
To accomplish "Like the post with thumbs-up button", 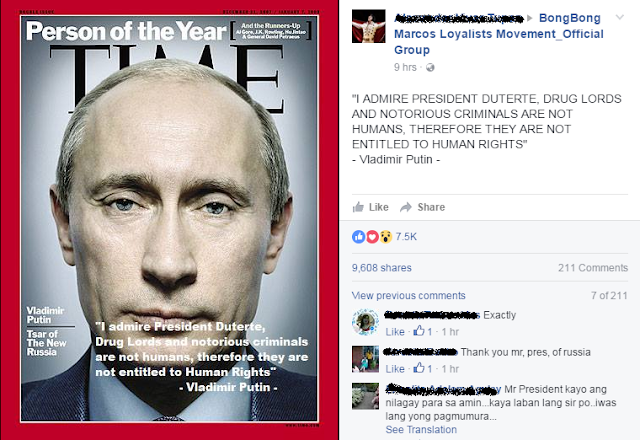I will (x=370, y=207).
